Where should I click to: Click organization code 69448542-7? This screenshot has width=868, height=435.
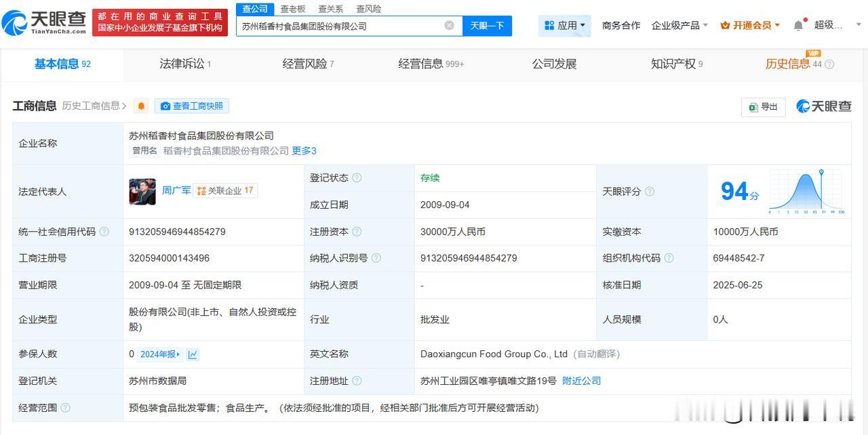[x=738, y=258]
